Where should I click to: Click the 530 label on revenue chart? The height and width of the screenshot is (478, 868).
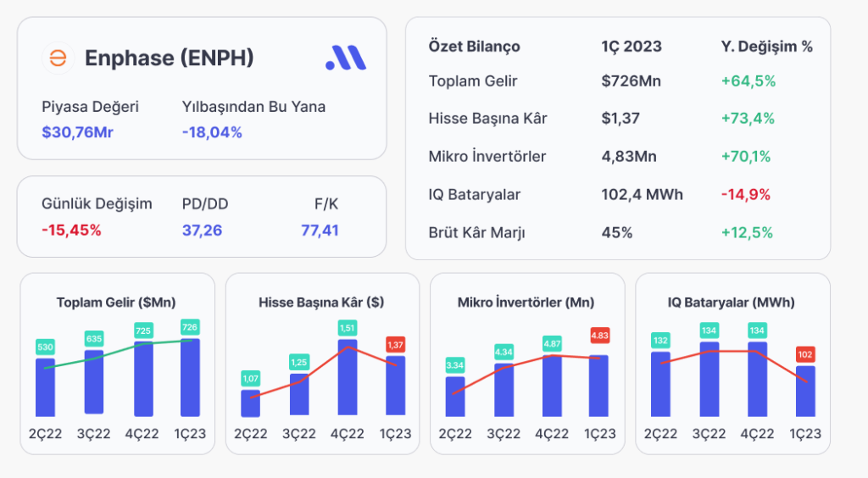(x=45, y=347)
